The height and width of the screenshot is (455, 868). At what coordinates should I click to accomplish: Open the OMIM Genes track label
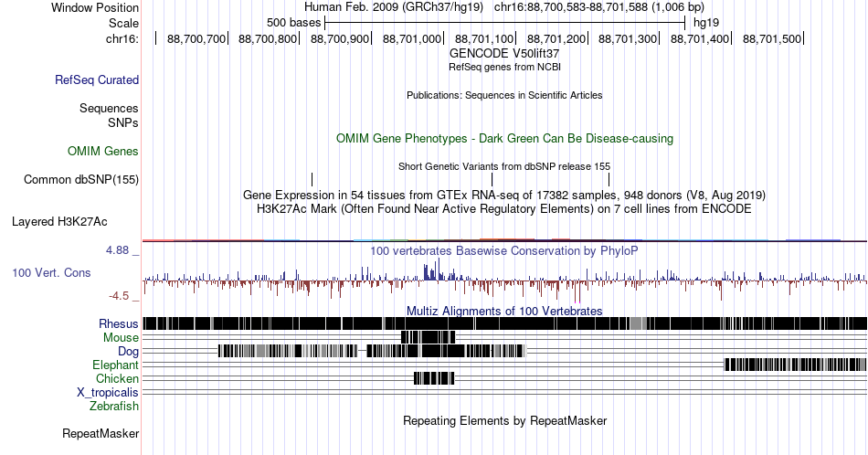(x=102, y=151)
